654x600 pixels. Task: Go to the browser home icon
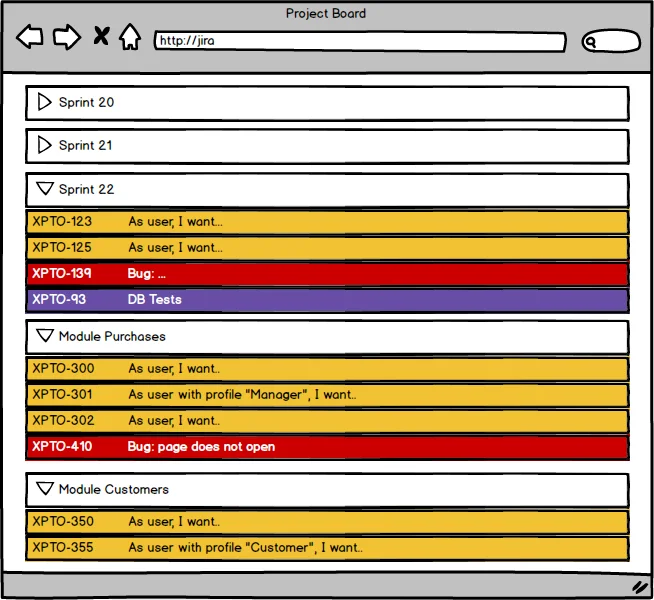pos(130,38)
